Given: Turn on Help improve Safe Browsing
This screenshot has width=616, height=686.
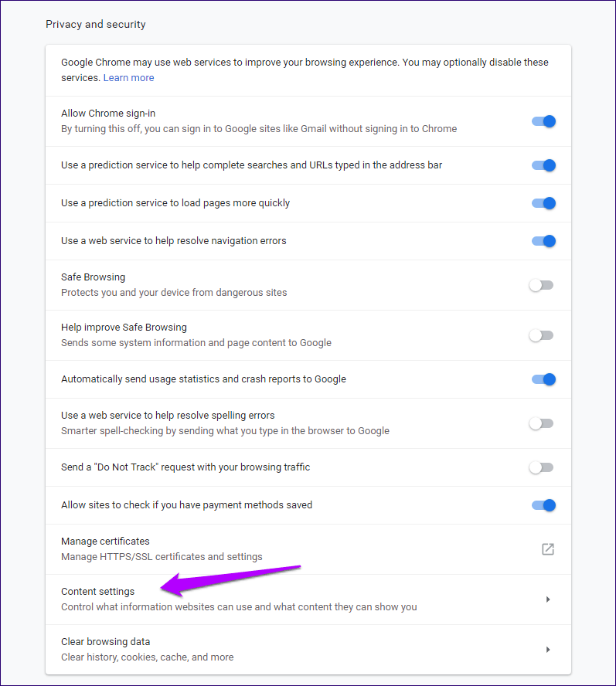Looking at the screenshot, I should (542, 335).
